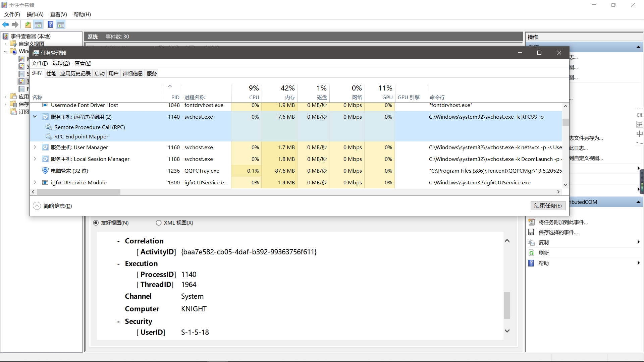The height and width of the screenshot is (362, 644).
Task: Toggle the show/hide action pane toolbar icon
Action: coord(61,24)
